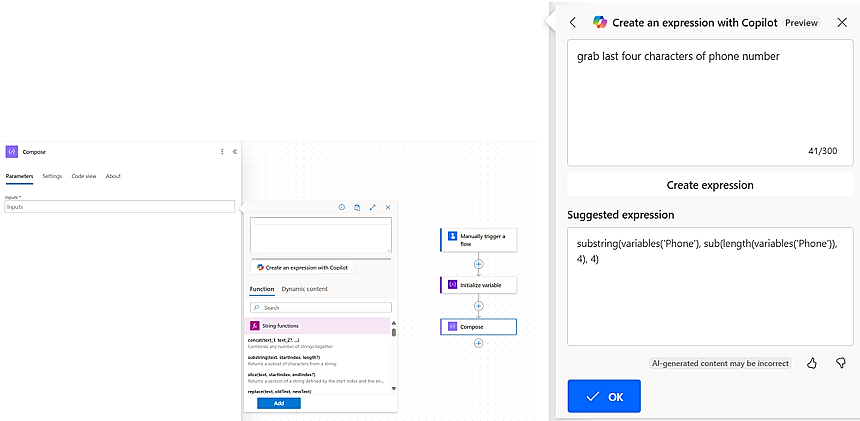
Task: Confirm suggested expression with OK
Action: 604,397
